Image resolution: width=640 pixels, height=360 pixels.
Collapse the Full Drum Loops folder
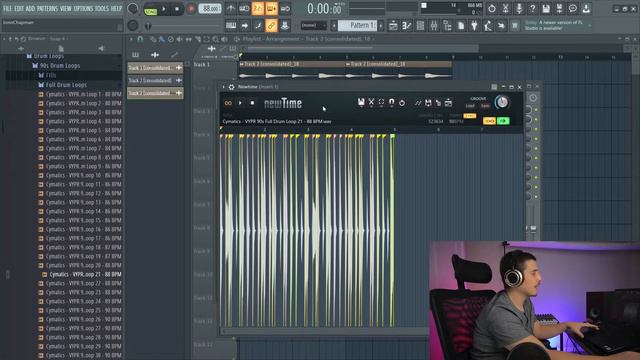[x=62, y=85]
